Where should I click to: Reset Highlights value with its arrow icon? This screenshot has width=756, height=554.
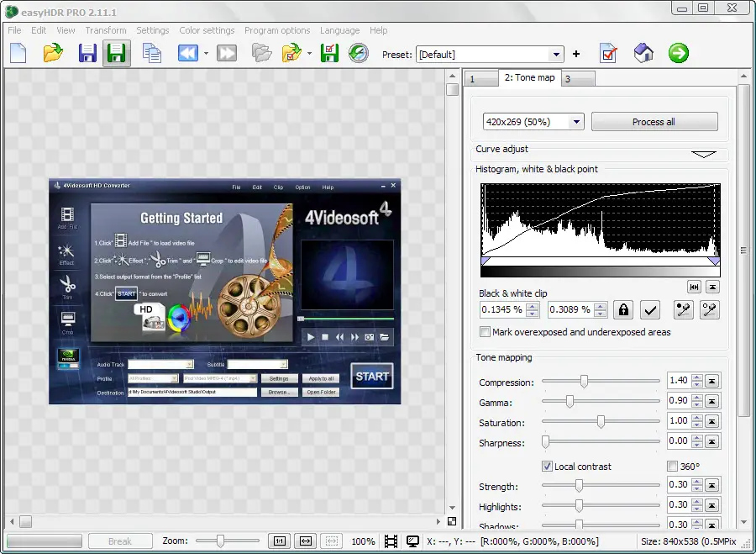point(712,505)
